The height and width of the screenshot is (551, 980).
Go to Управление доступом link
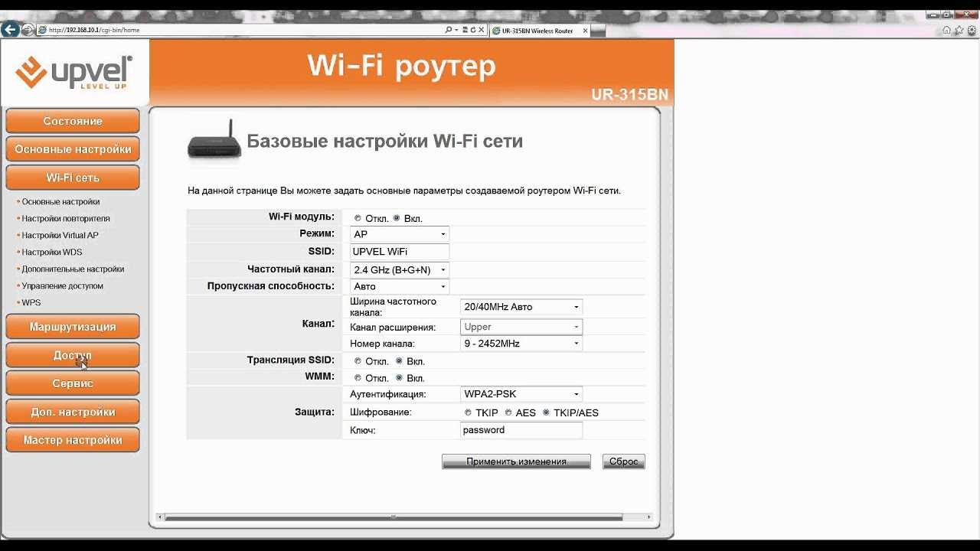coord(62,286)
